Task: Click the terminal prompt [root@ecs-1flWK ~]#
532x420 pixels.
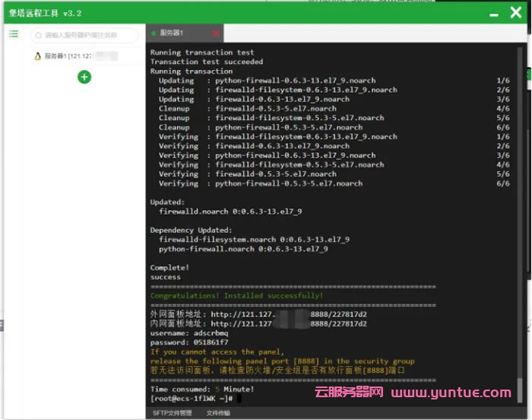Action: 192,399
